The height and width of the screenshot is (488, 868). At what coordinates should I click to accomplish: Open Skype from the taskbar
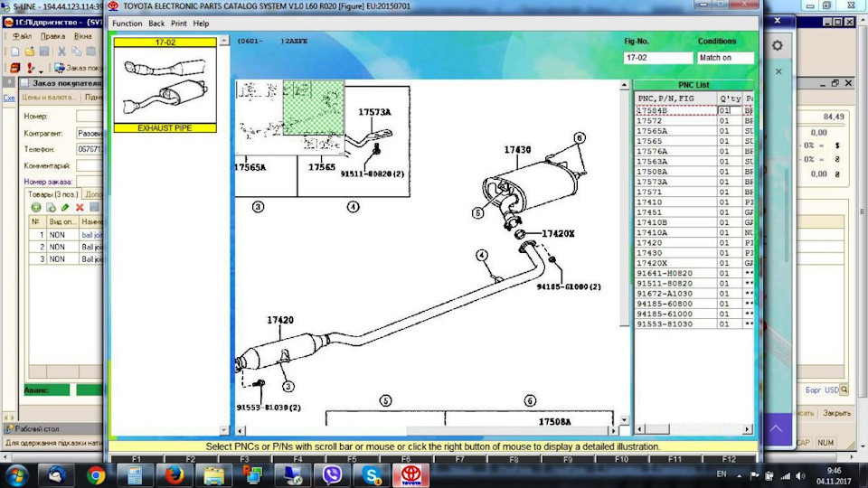click(x=372, y=475)
